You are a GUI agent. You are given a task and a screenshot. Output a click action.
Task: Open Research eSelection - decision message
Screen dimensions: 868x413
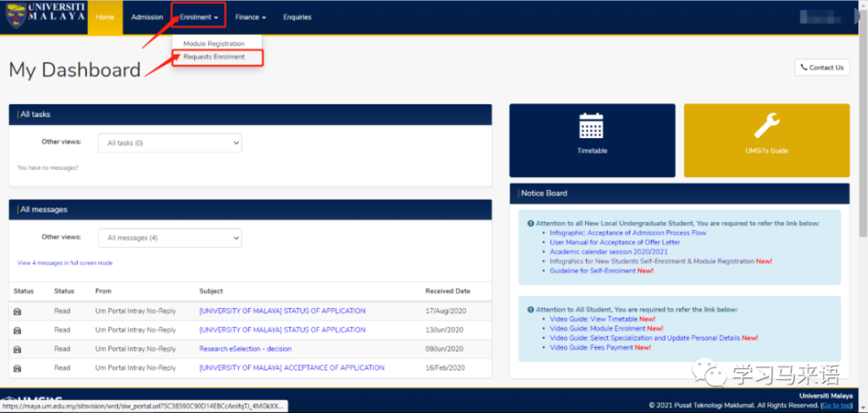pyautogui.click(x=245, y=349)
